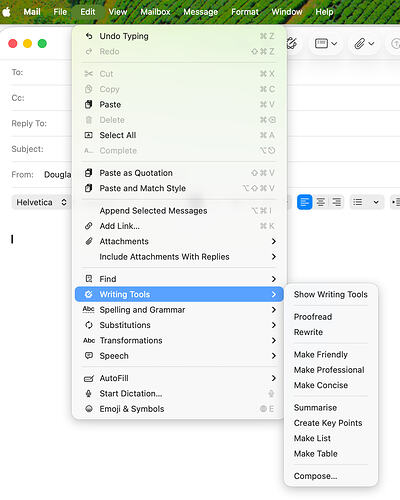Choose Undo Typing
Image resolution: width=400 pixels, height=500 pixels.
click(x=179, y=36)
